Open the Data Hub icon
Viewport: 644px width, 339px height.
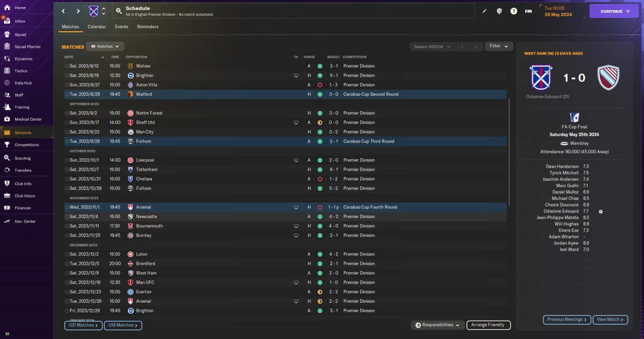pos(7,83)
